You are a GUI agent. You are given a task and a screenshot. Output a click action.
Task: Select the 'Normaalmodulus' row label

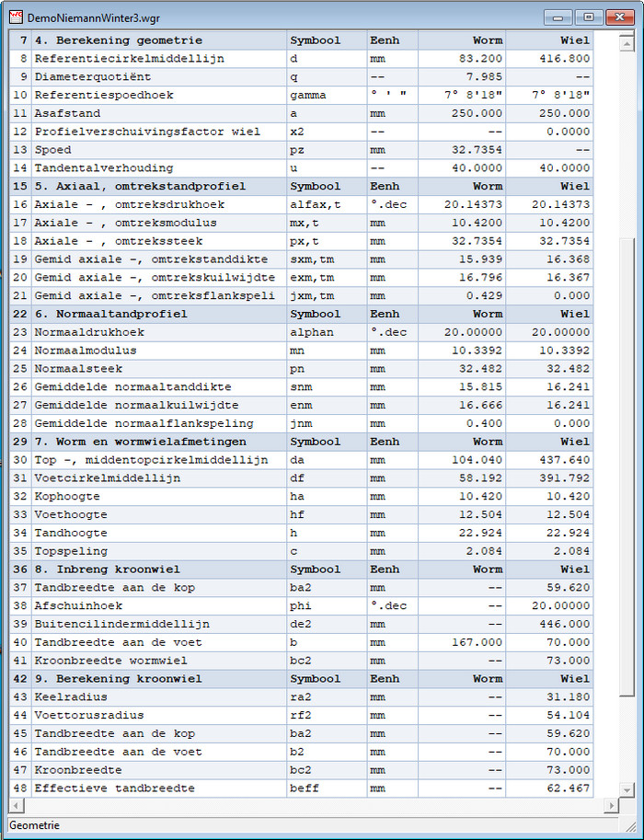86,350
